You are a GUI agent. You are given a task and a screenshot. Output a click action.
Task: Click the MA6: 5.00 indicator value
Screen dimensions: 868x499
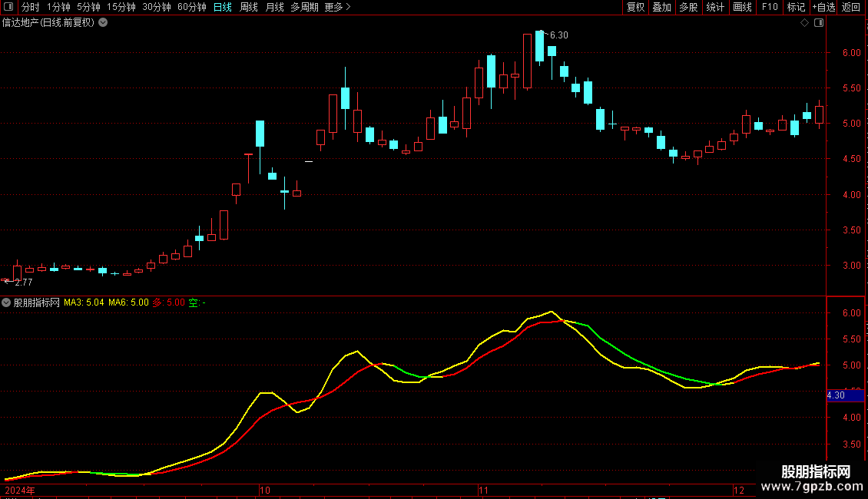pyautogui.click(x=128, y=302)
